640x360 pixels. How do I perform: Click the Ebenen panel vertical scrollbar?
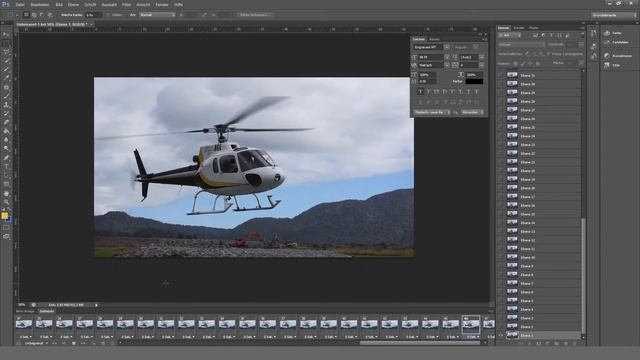(583, 275)
